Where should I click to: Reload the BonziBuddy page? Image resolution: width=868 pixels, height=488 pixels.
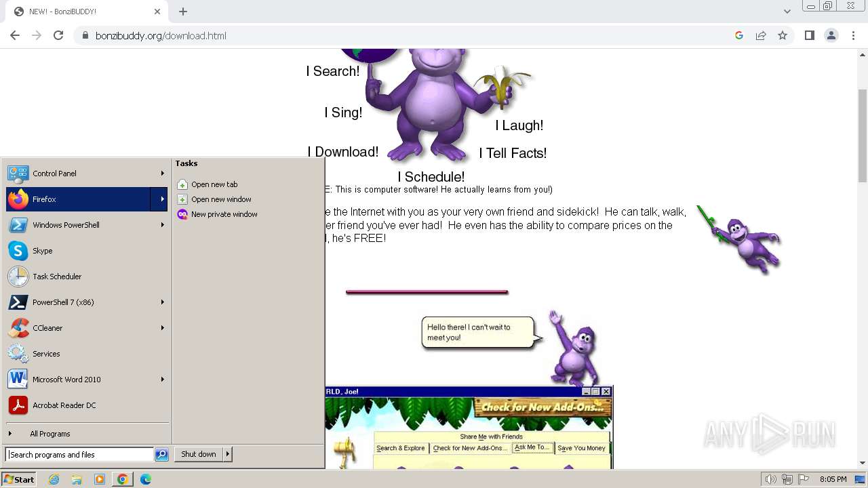[x=58, y=35]
